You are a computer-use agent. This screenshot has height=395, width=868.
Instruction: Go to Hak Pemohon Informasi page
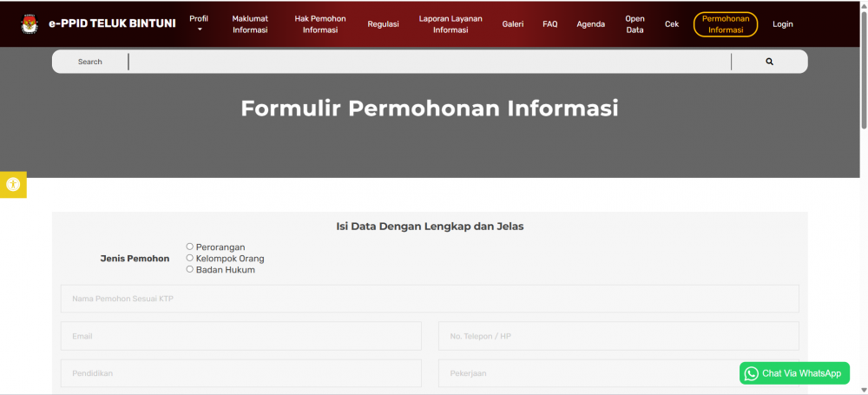pos(320,24)
